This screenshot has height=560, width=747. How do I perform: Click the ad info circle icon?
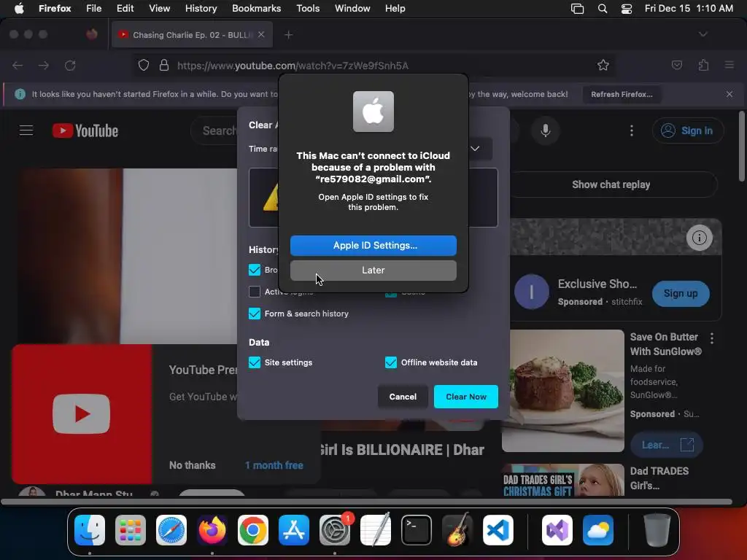coord(700,238)
